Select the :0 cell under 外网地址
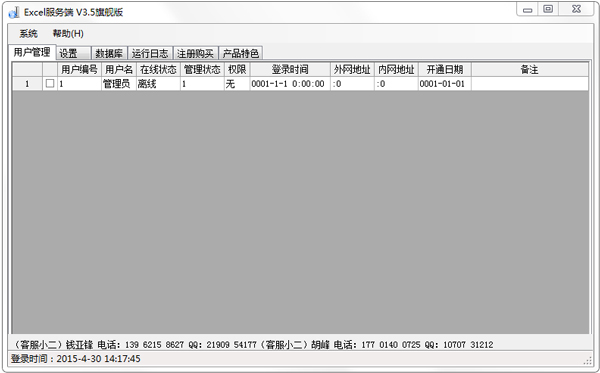The height and width of the screenshot is (373, 600). 352,84
